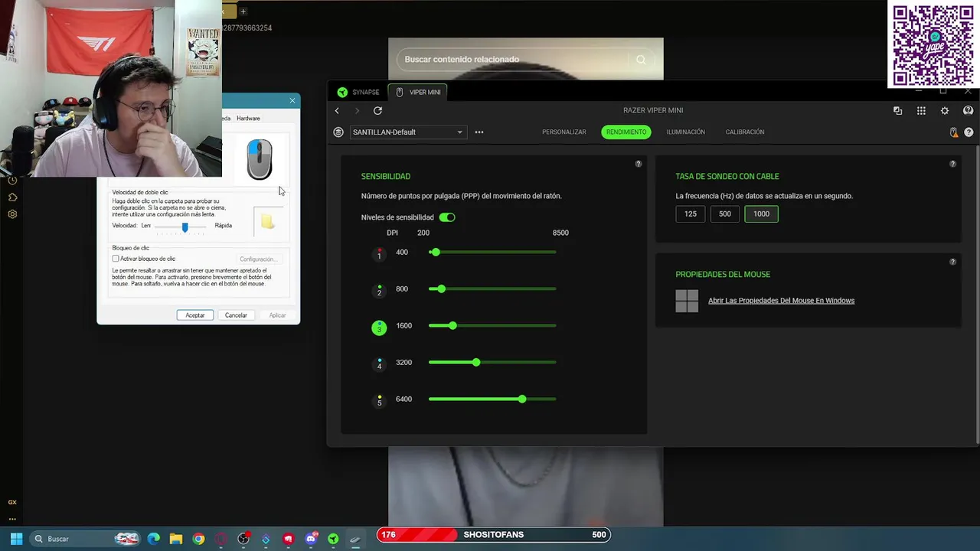Open the Synapse window layout icon
The image size is (980, 551).
tap(897, 111)
